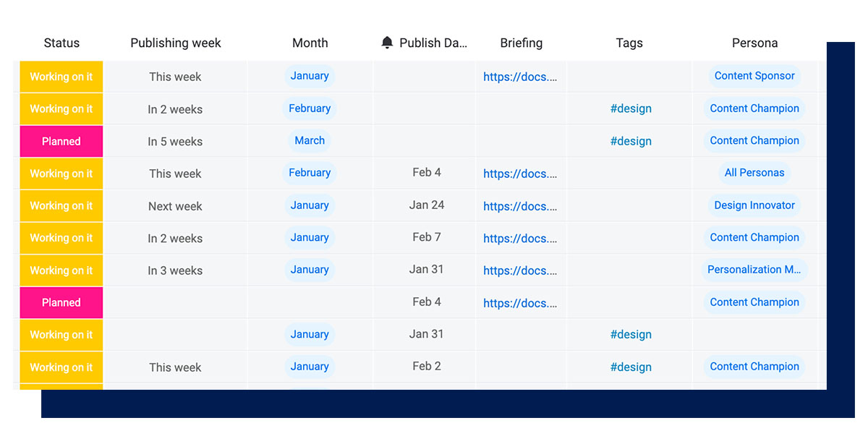Click the Status column header

pos(61,43)
